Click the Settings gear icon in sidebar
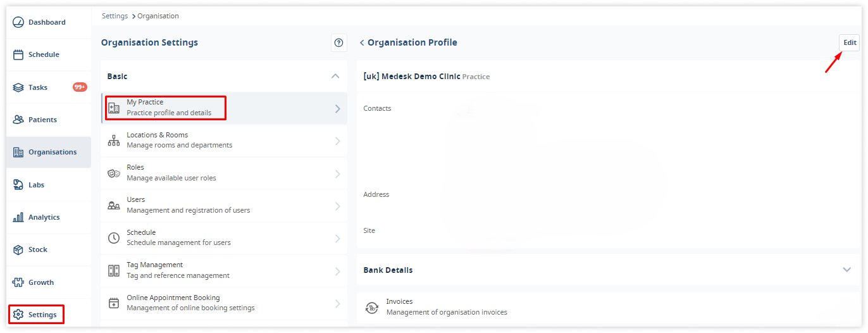This screenshot has width=868, height=333. click(18, 315)
